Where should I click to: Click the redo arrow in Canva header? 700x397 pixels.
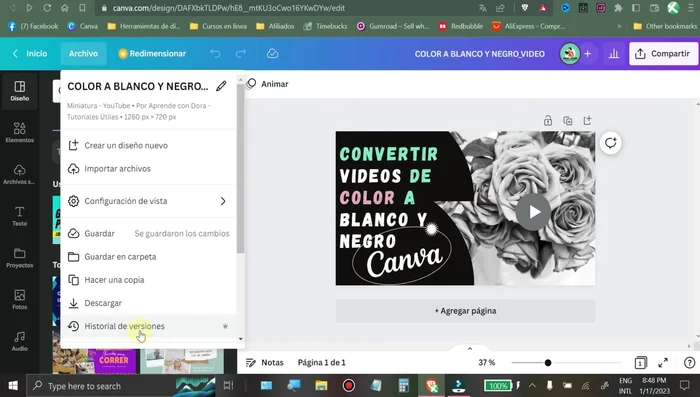tap(241, 54)
